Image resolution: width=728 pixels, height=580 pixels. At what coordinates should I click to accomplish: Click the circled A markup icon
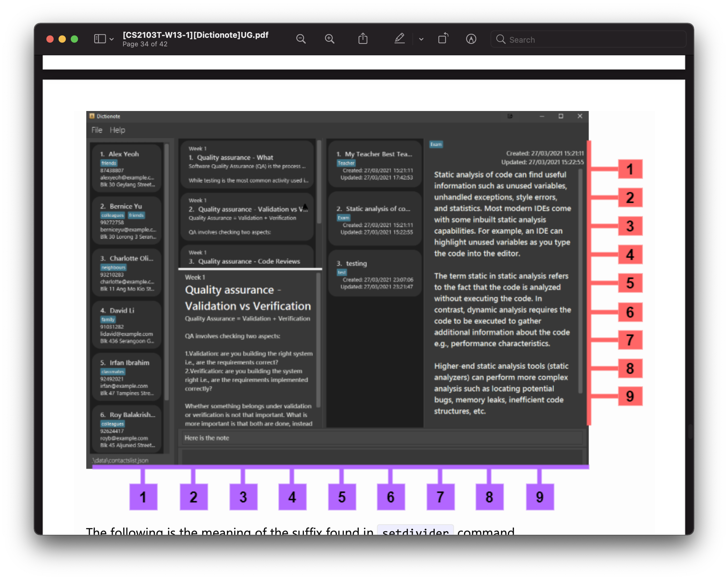click(471, 39)
